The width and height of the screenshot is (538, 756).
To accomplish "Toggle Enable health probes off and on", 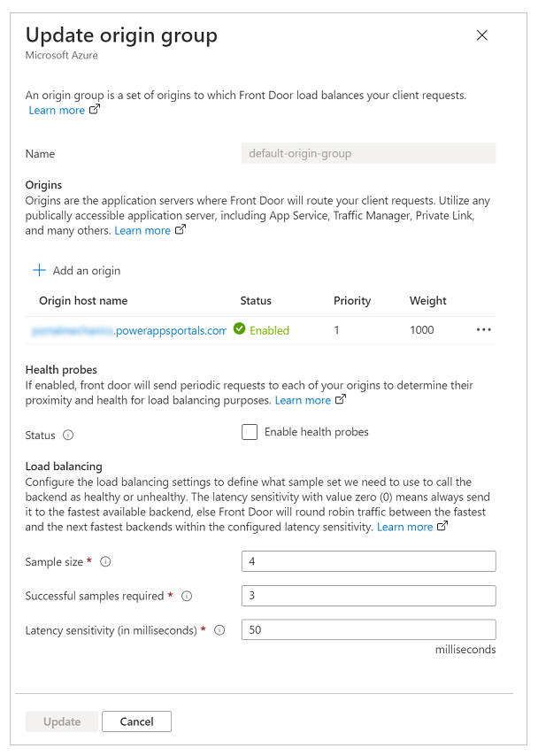I will (249, 432).
